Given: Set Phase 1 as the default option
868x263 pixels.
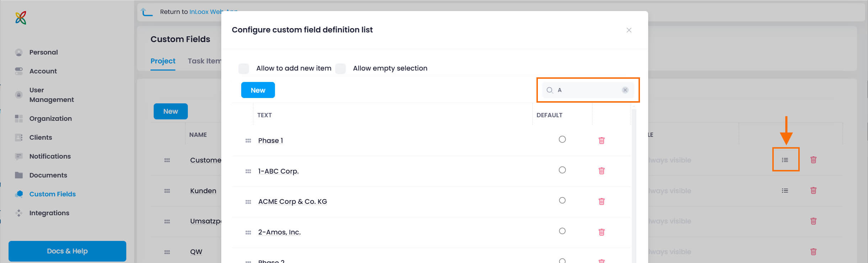Looking at the screenshot, I should [562, 139].
